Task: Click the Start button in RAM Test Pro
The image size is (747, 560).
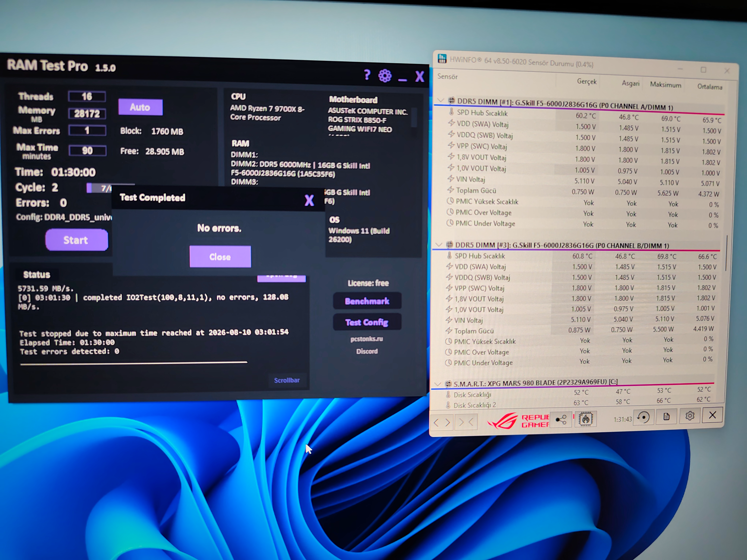Action: click(77, 240)
